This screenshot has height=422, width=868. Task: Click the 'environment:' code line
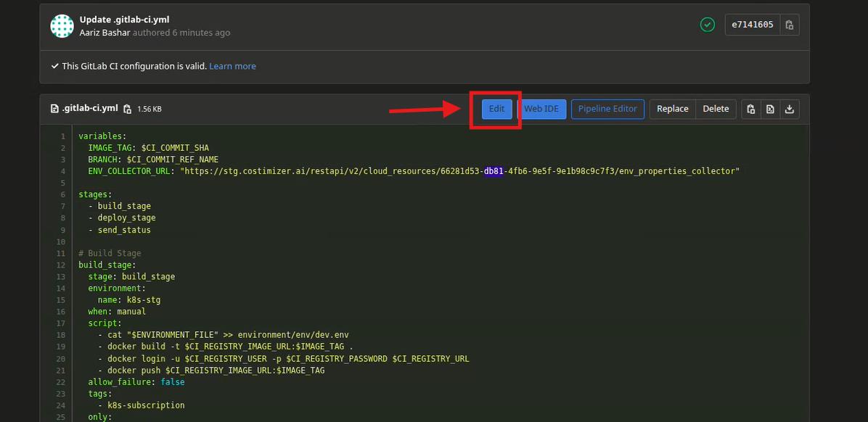click(x=117, y=288)
